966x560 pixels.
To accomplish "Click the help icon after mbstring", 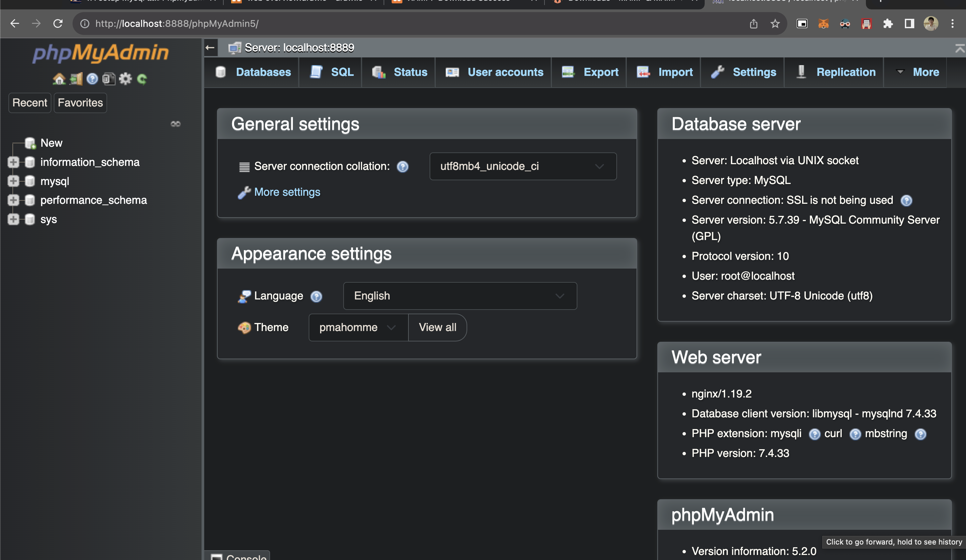I will (x=920, y=434).
